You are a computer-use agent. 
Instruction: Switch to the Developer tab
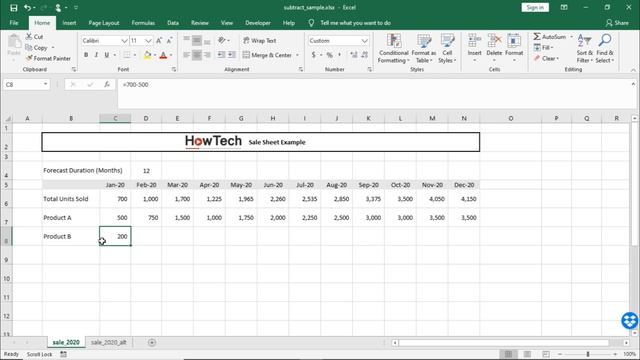coord(258,23)
